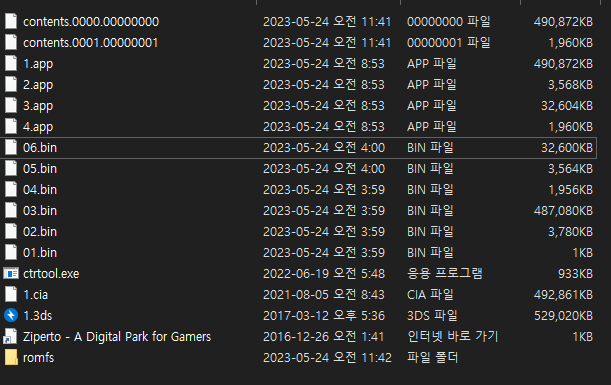Click the Ziperto internet shortcut icon
The height and width of the screenshot is (385, 611).
click(x=10, y=336)
